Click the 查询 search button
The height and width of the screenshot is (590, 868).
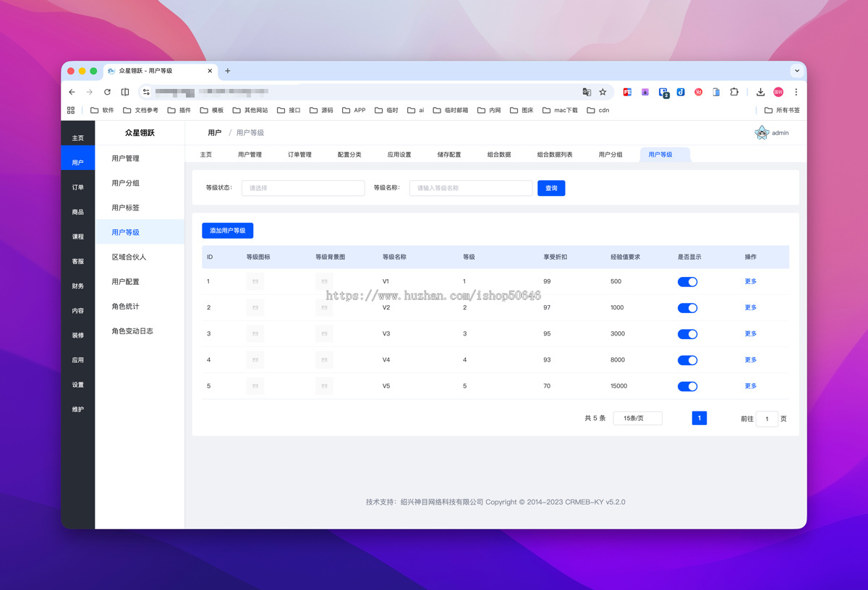551,188
